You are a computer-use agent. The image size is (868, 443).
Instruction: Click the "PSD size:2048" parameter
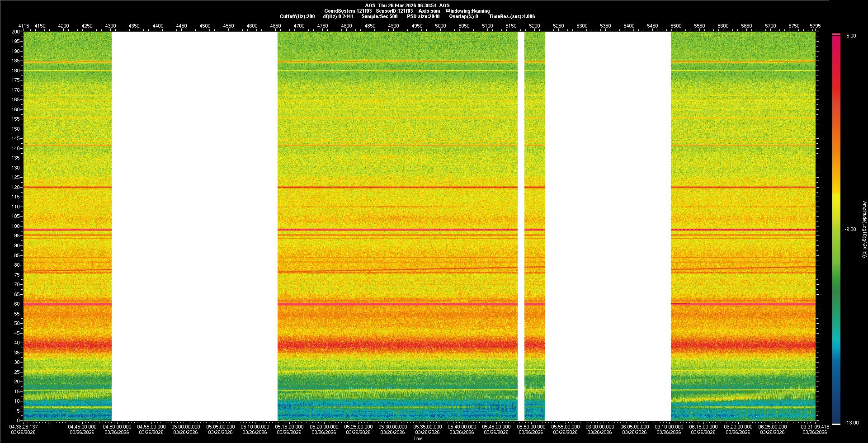[423, 16]
